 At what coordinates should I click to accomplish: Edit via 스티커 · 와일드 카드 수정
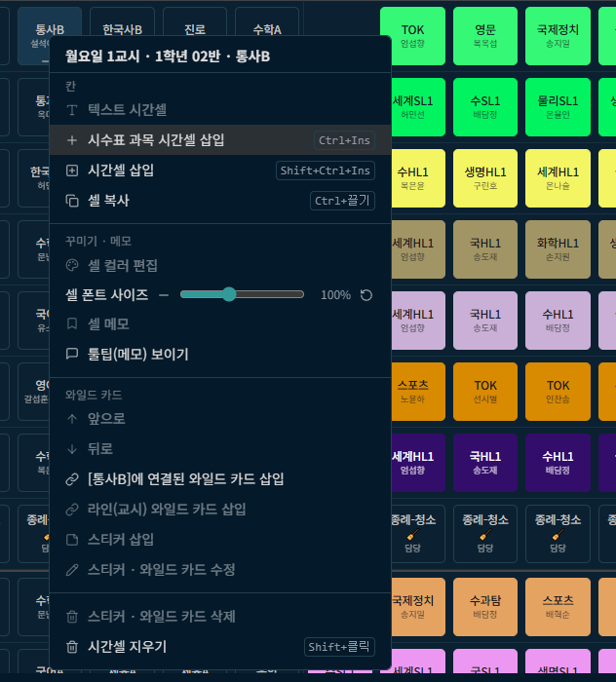click(x=220, y=570)
